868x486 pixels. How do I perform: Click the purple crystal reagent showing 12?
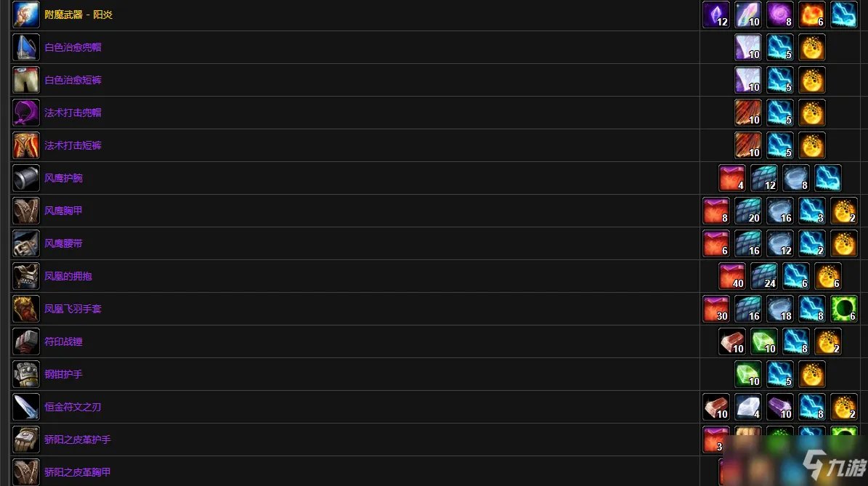pyautogui.click(x=716, y=15)
